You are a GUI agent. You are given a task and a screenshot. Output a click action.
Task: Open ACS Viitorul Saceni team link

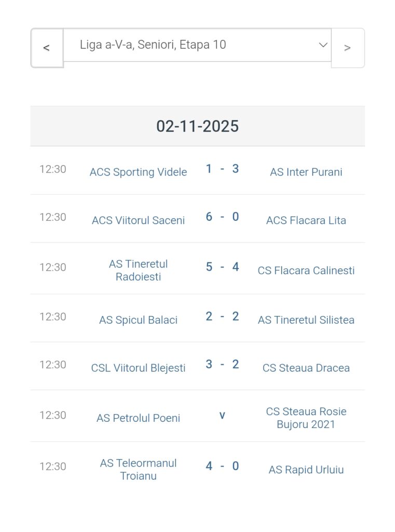138,220
